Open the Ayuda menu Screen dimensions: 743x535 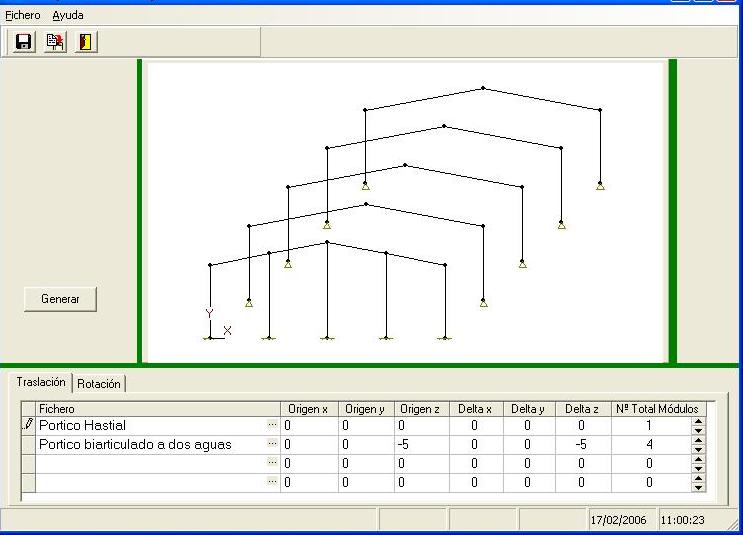pos(68,15)
